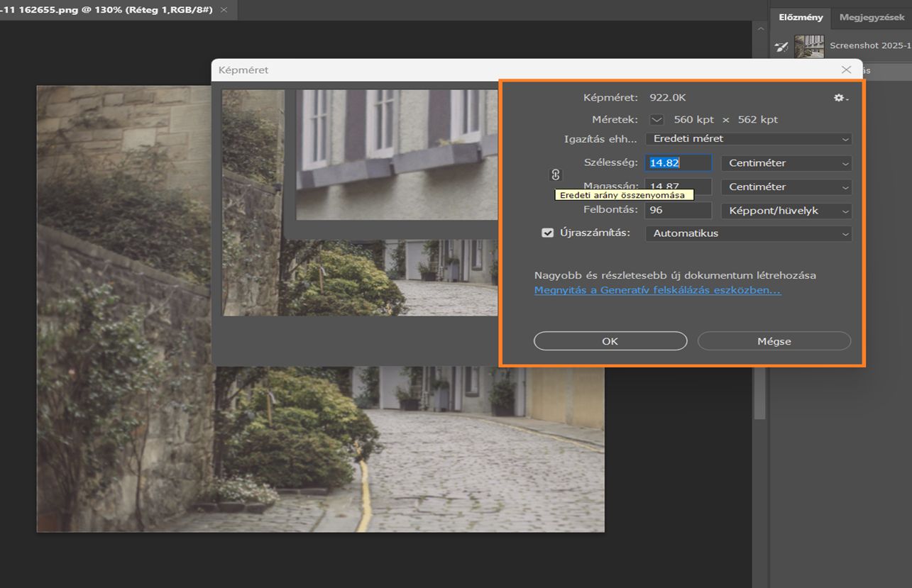Switch to the Megjegyzések tab
The height and width of the screenshot is (588, 912).
pos(872,18)
